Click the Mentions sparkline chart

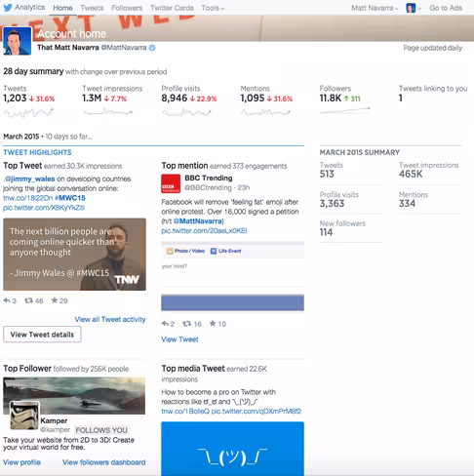point(265,112)
